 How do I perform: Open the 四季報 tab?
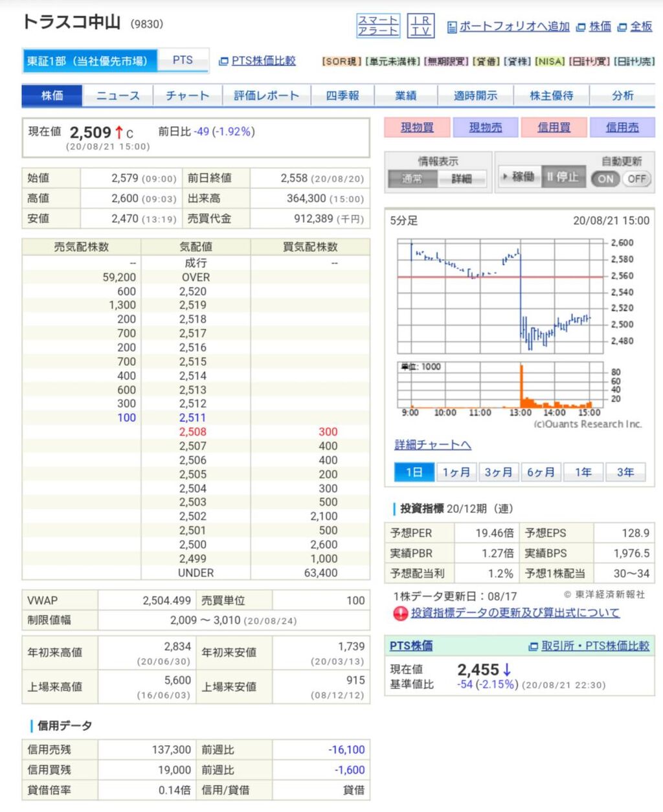click(343, 96)
